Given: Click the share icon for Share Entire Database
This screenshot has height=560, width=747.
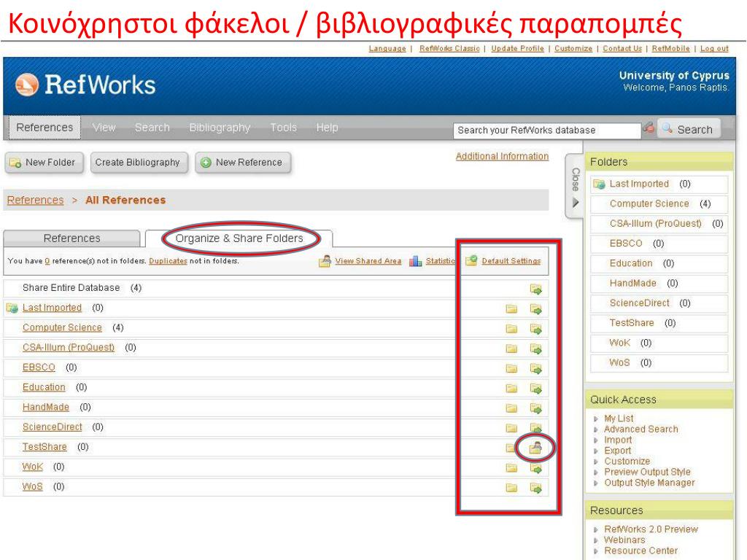Looking at the screenshot, I should coord(536,289).
